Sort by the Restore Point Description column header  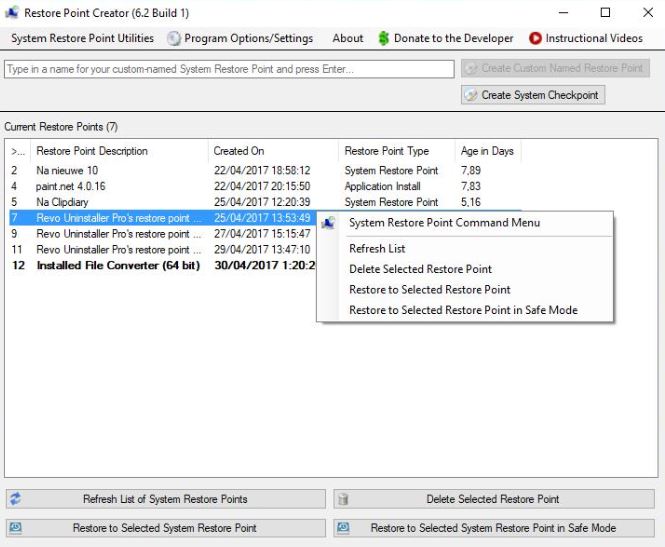point(92,151)
